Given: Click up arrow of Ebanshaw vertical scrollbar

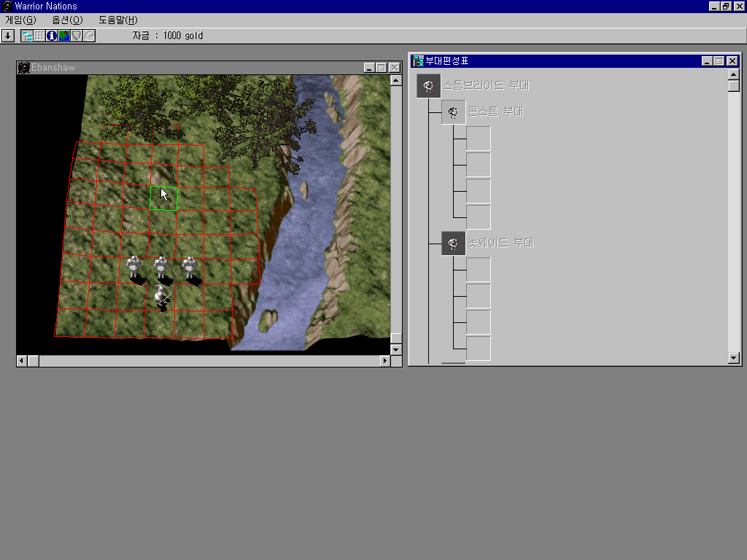Looking at the screenshot, I should (x=396, y=80).
